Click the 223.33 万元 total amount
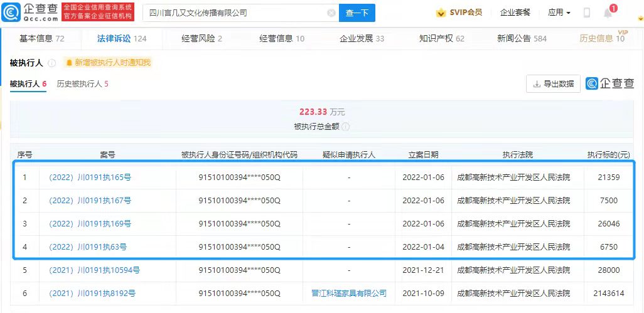 click(x=322, y=112)
